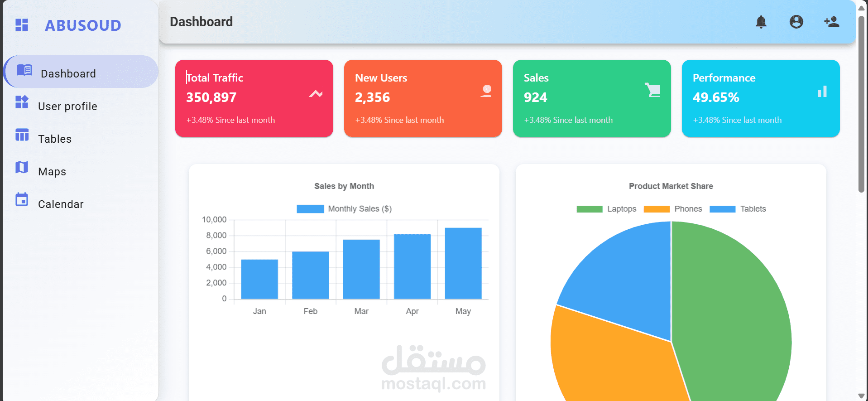Toggle Monthly Sales ($) legend swatch
This screenshot has height=401, width=868.
(x=310, y=209)
